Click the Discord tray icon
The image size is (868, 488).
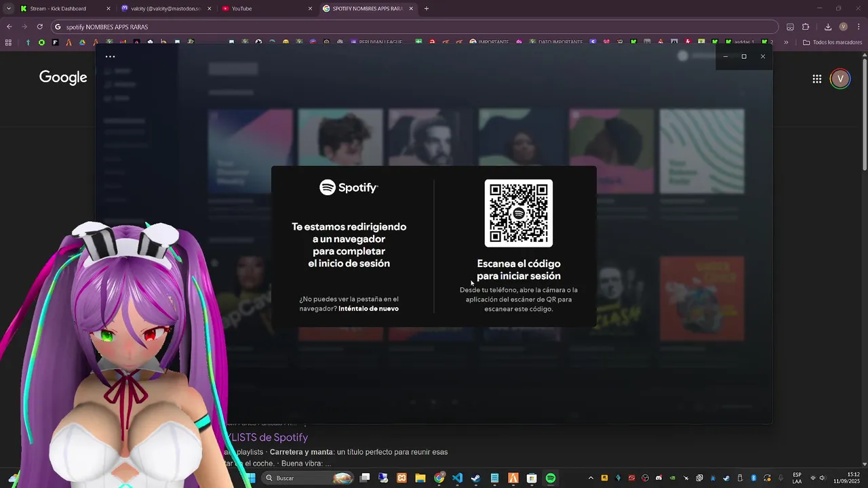(x=659, y=479)
